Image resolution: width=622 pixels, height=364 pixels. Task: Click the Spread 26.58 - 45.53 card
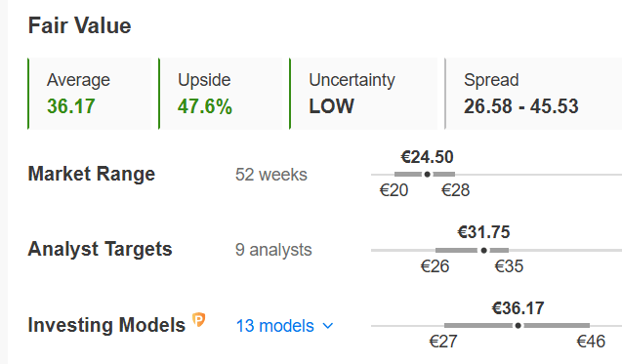click(x=533, y=94)
